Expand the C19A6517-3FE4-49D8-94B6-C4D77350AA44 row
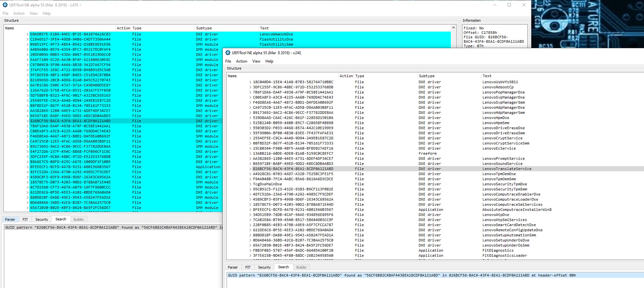Image resolution: width=644 pixels, height=288 pixels. point(27,39)
